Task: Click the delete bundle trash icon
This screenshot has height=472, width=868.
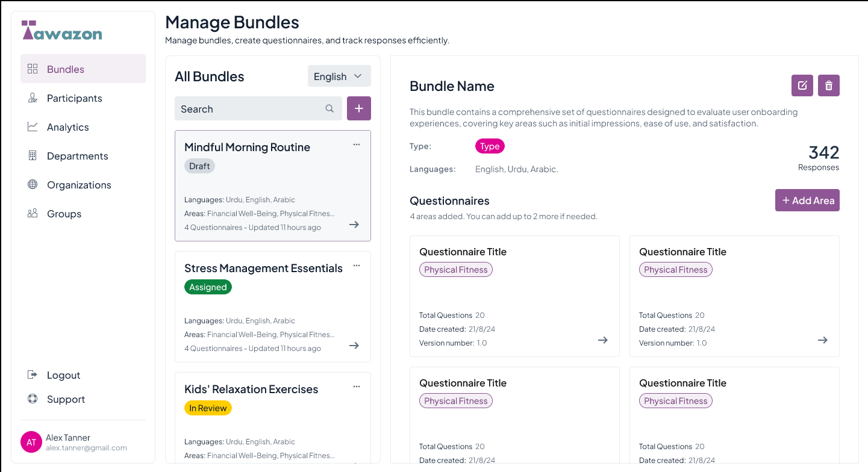Action: (828, 85)
